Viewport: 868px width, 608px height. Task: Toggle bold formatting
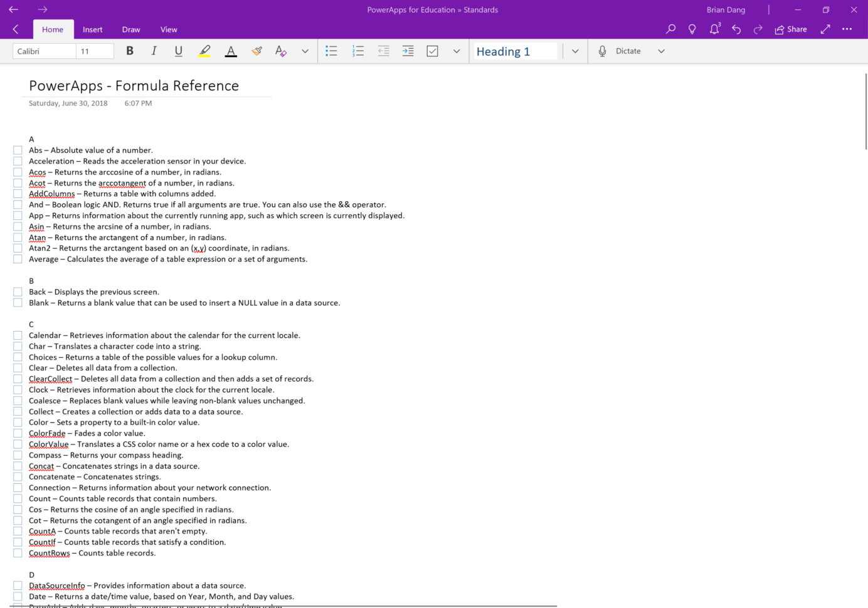(x=130, y=51)
